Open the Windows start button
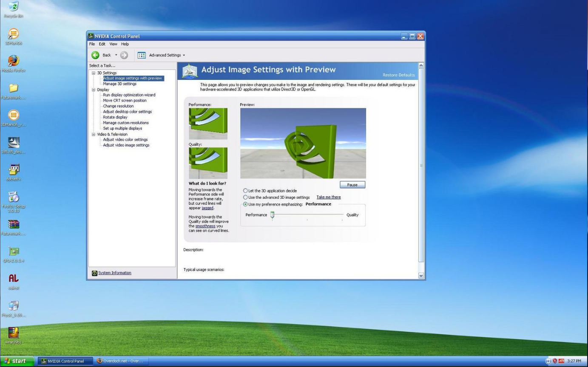588x367 pixels. pyautogui.click(x=17, y=361)
